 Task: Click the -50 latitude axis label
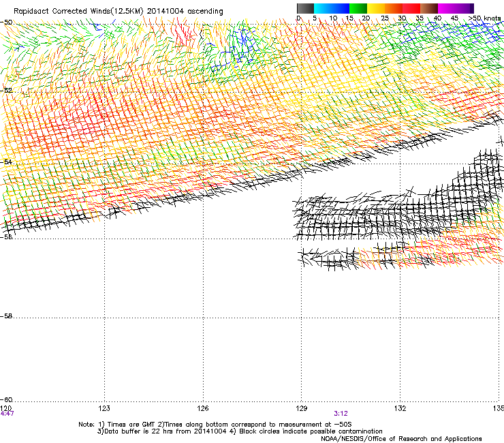6,22
